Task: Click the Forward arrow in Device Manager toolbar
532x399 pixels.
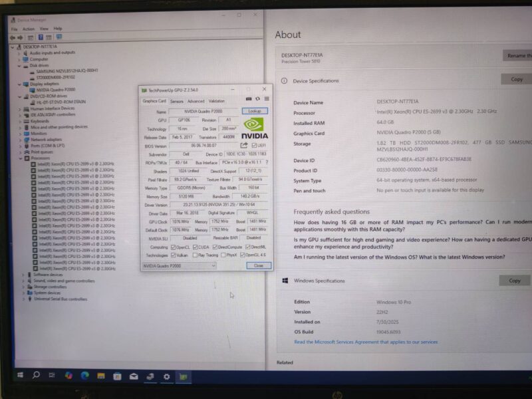Action: [x=20, y=37]
